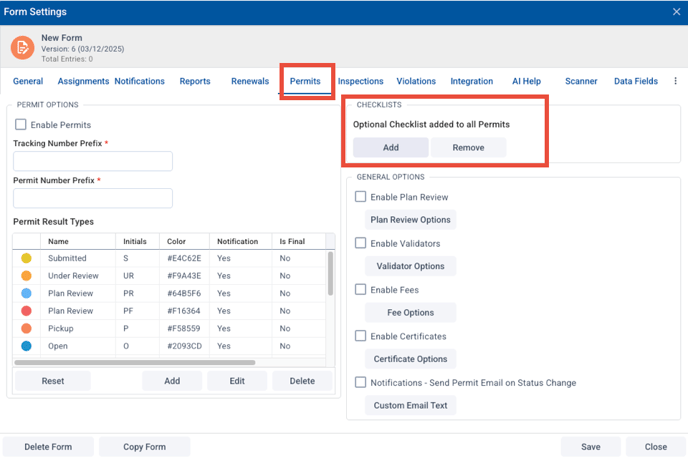The image size is (688, 458).
Task: Switch to the Inspections tab
Action: coord(360,81)
